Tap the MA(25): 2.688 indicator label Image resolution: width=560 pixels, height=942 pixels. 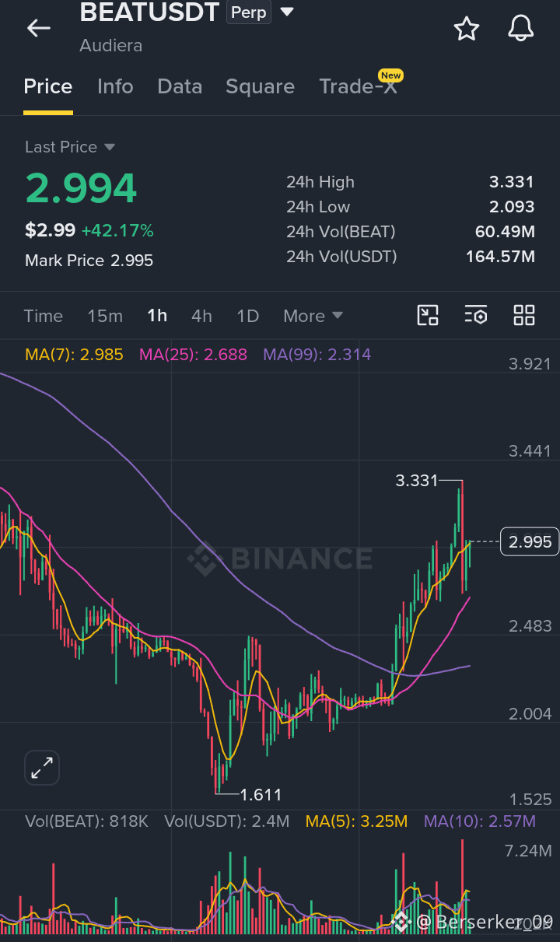193,355
